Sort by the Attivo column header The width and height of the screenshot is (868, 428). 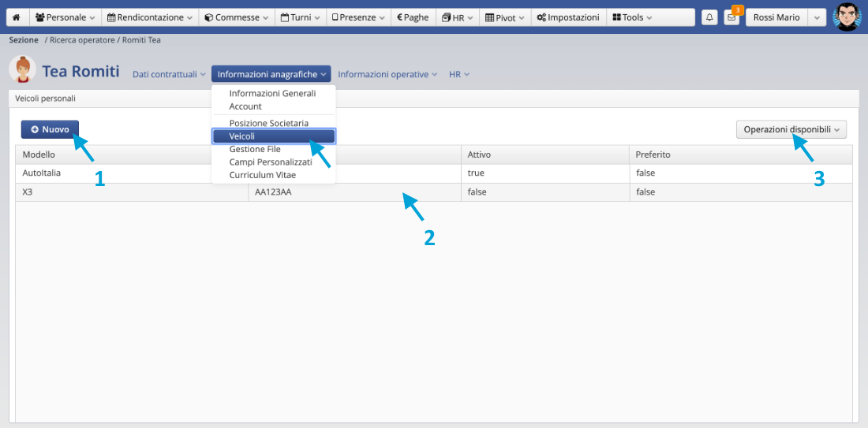[544, 154]
